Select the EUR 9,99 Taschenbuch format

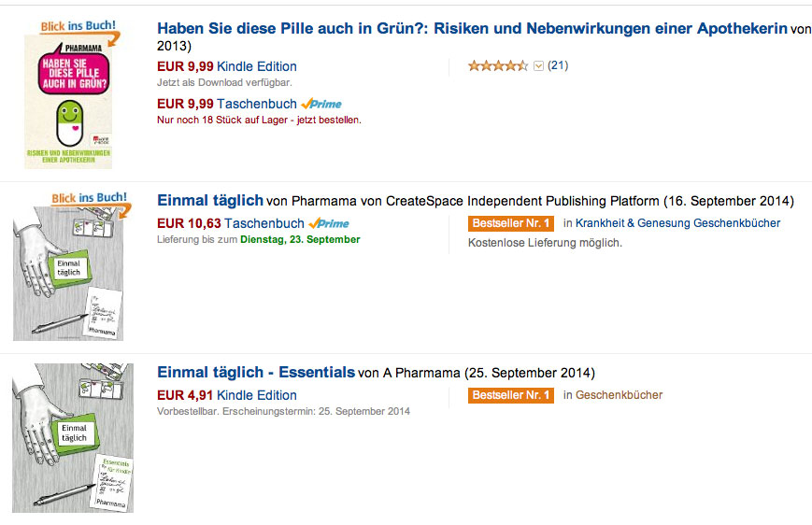(x=257, y=104)
